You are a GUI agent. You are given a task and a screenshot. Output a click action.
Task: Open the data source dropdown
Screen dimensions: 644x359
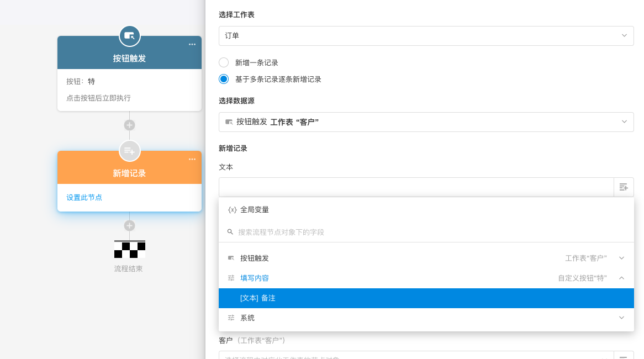click(426, 122)
